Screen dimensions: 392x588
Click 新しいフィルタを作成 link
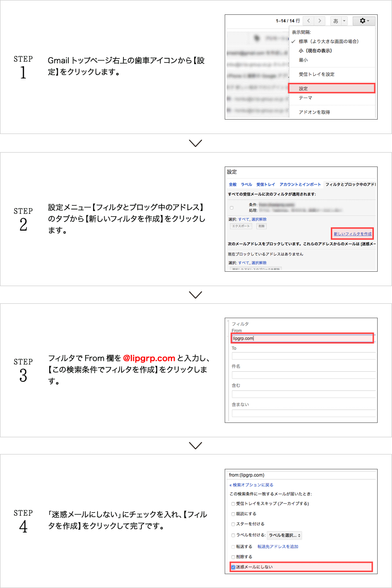point(352,234)
